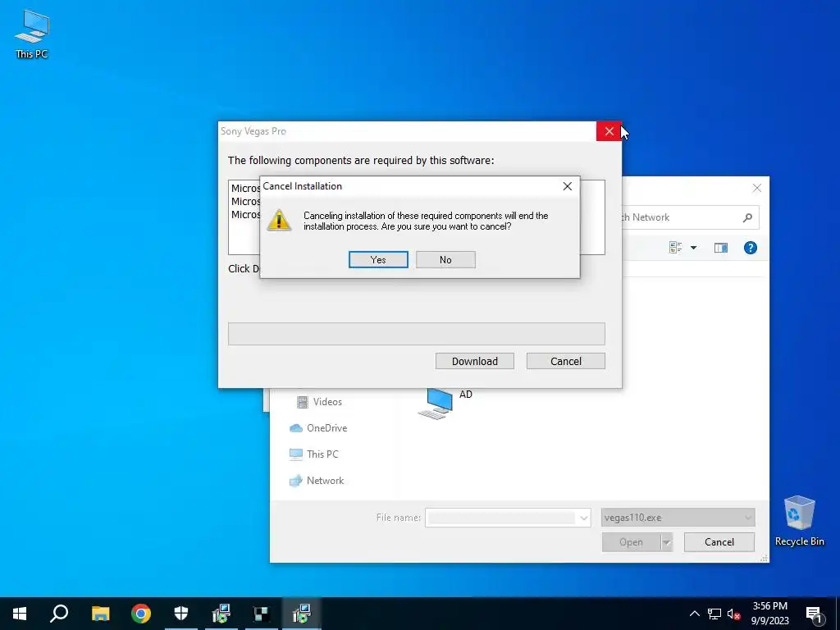Open clock and date 3:56 PM

(769, 614)
